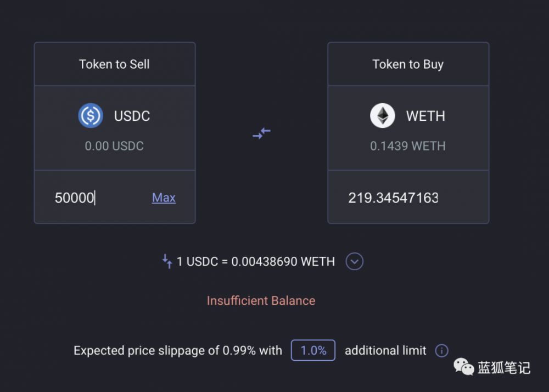The width and height of the screenshot is (549, 392).
Task: Click the 0.00 USDC balance text
Action: tap(114, 146)
